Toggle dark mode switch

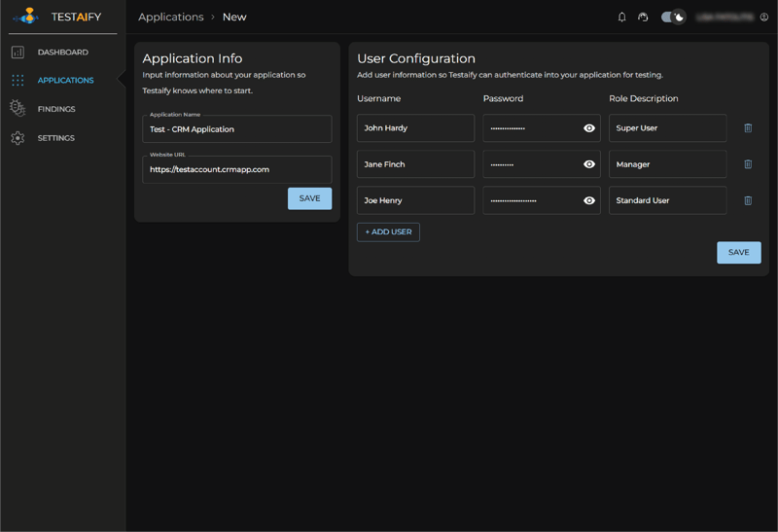pos(673,17)
